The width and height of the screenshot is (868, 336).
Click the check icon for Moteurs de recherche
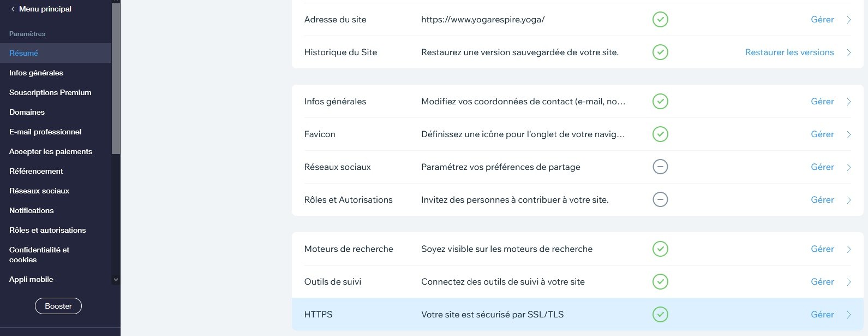point(660,249)
